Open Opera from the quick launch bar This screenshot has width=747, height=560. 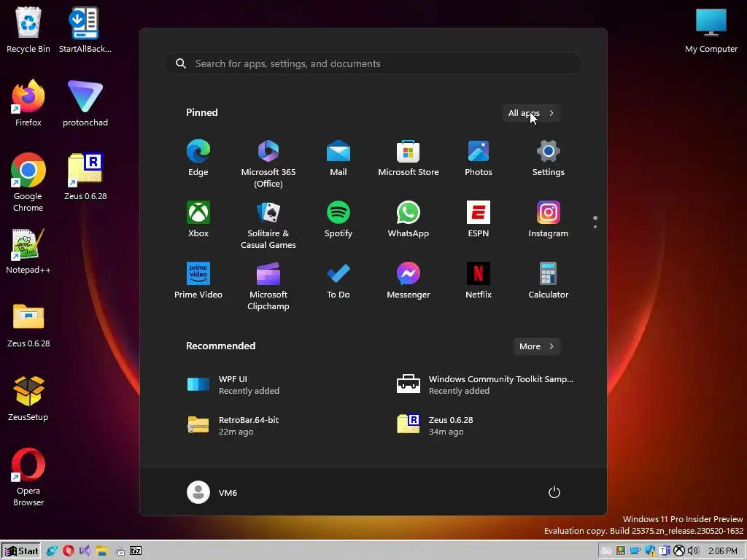tap(68, 551)
